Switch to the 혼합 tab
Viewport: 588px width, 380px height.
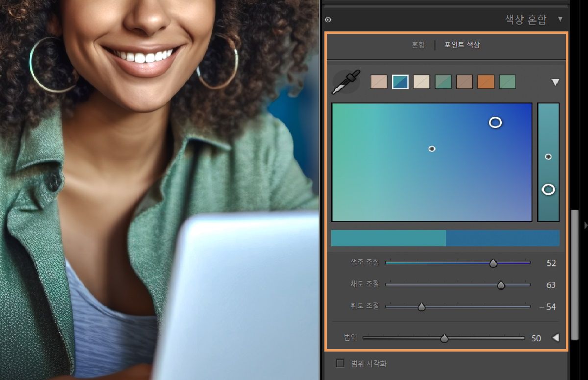(x=418, y=45)
